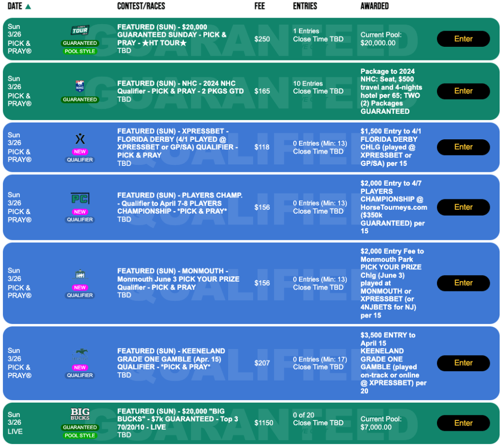Sort by the CONTEST/RACES column header
Image resolution: width=504 pixels, height=445 pixels.
[141, 6]
